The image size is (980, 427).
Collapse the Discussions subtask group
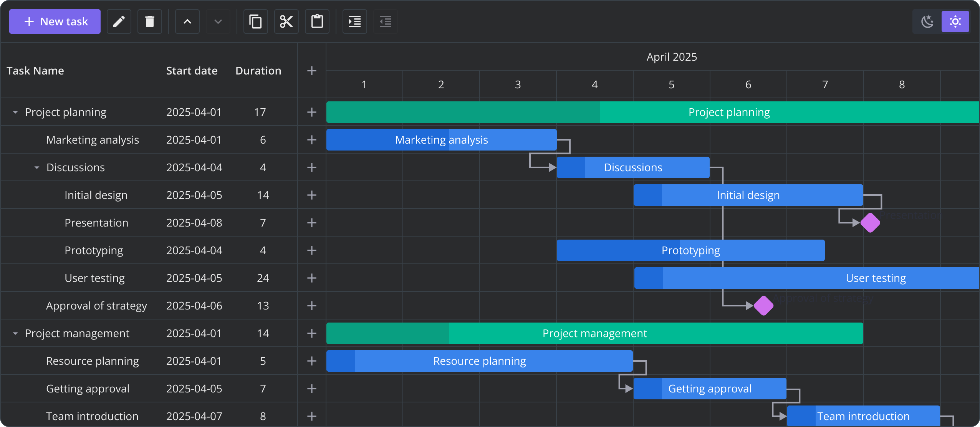pos(37,167)
